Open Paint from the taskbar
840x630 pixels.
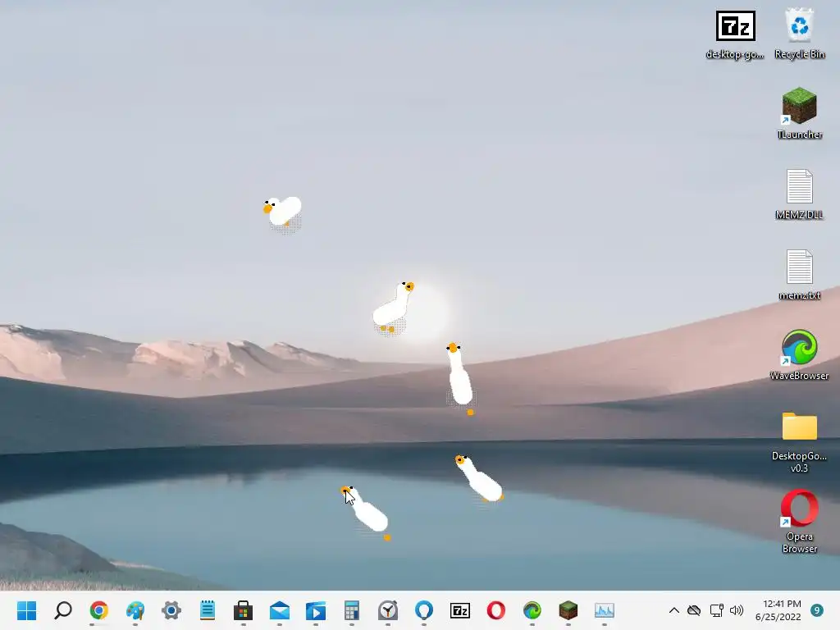(135, 610)
